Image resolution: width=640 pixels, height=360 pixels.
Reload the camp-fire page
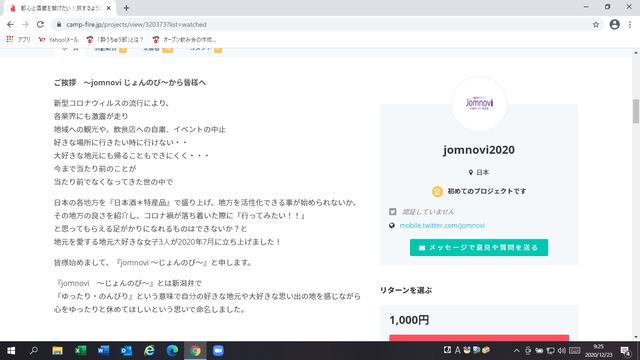click(40, 24)
